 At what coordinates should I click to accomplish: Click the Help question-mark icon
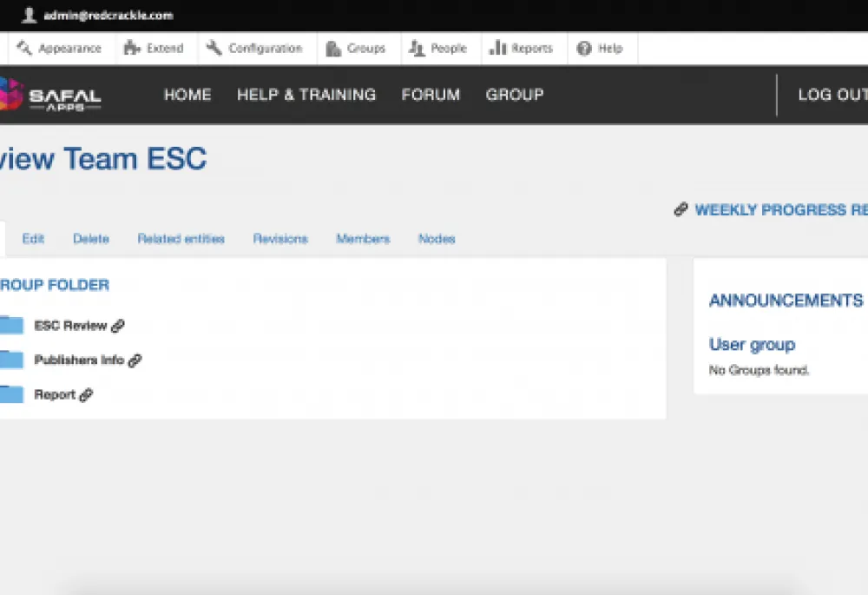[x=584, y=49]
